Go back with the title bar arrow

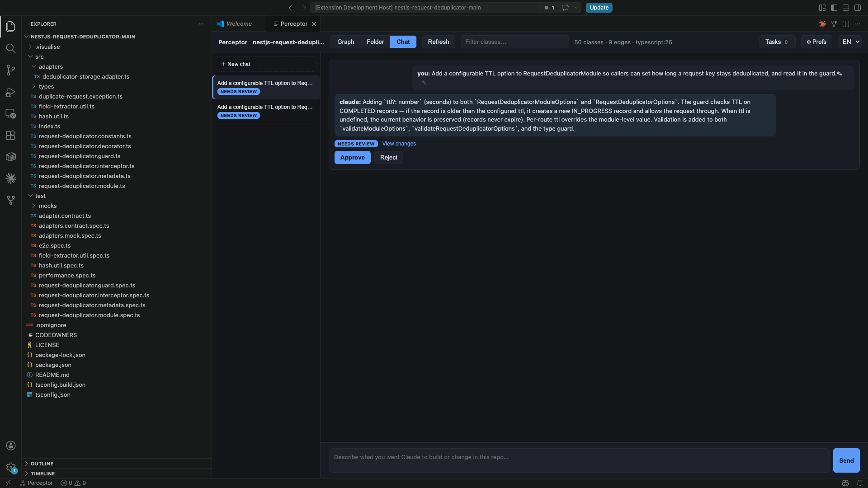click(292, 8)
